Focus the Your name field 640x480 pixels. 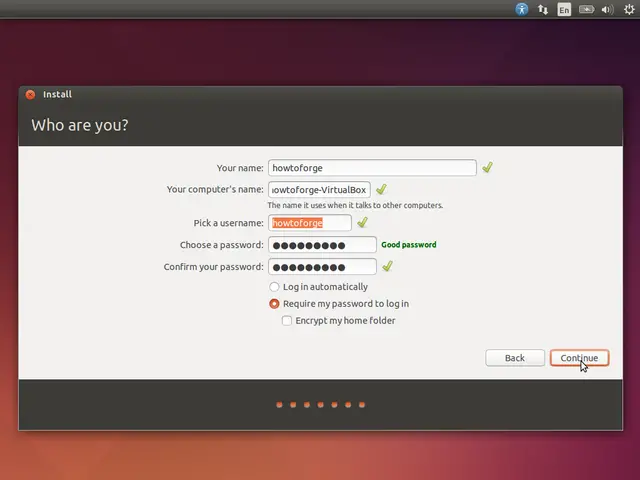[x=372, y=168]
